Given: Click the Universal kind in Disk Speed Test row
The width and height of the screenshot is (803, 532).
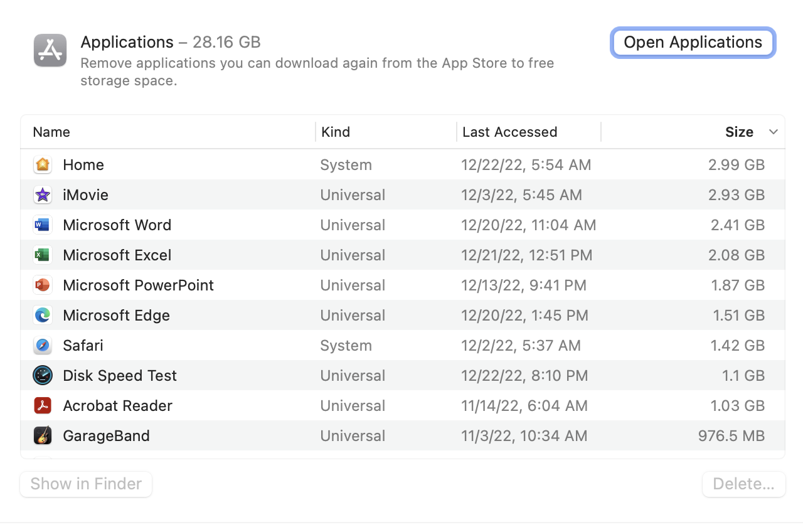Looking at the screenshot, I should coord(353,376).
